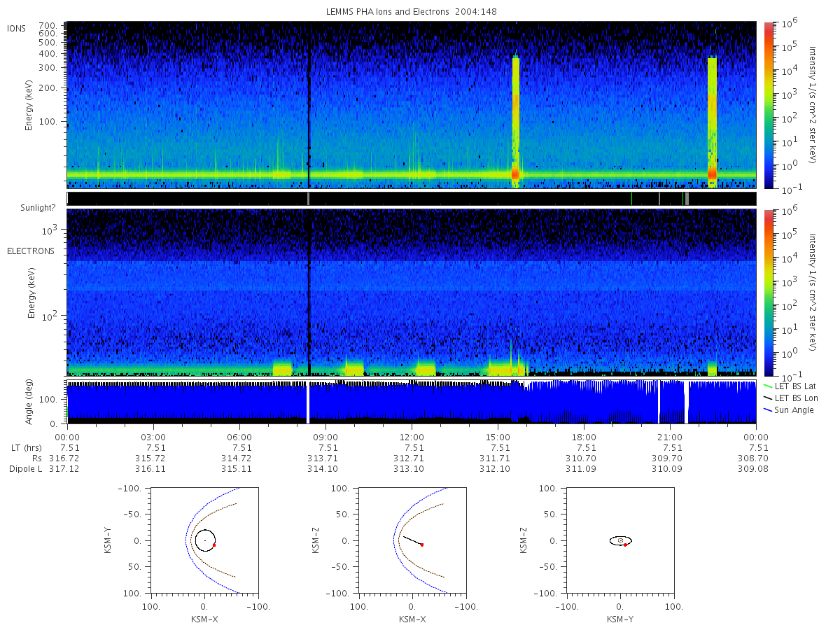The image size is (840, 630).
Task: Click the electrons intensity color bar
Action: coord(768,293)
